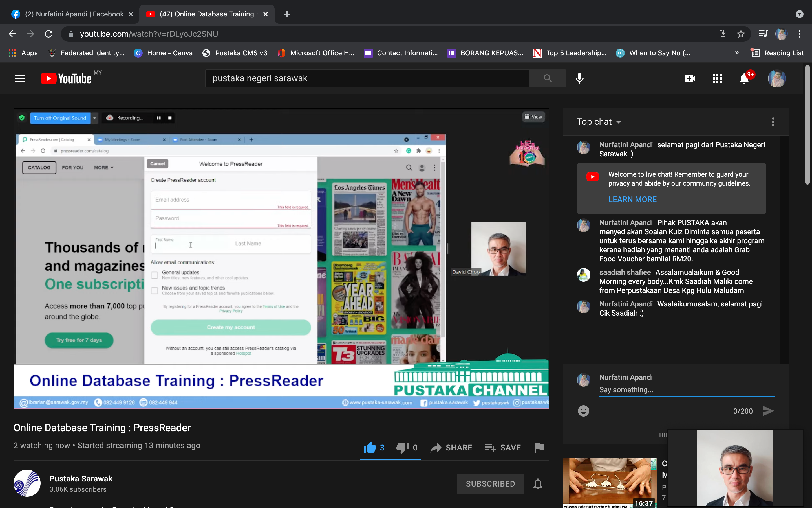Viewport: 812px width, 508px height.
Task: Go forward in browser history
Action: [x=30, y=34]
